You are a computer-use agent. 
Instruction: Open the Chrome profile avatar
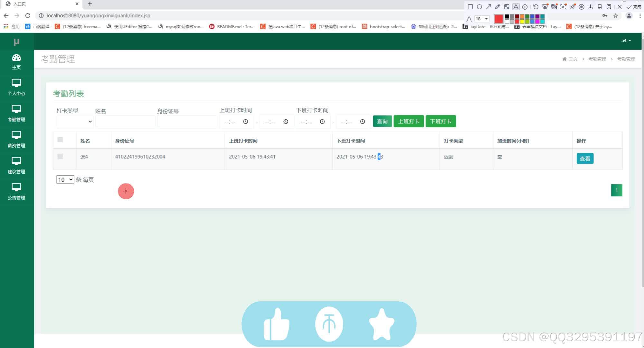[629, 15]
